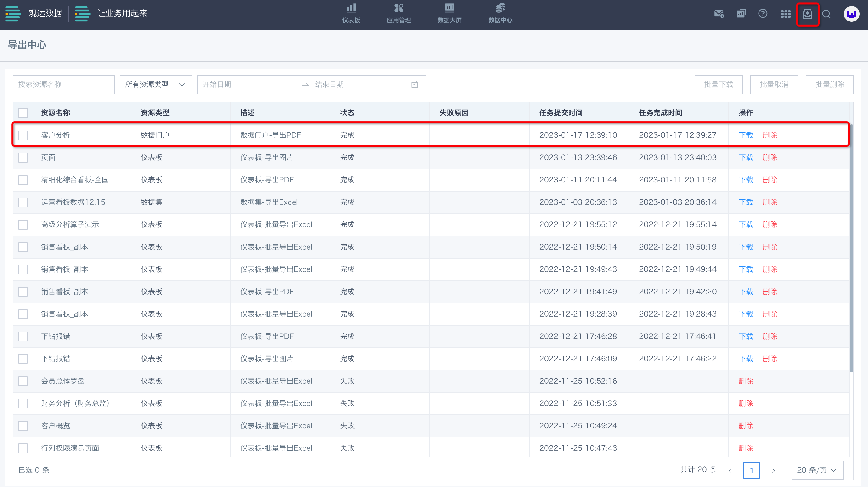Click the 任务完成时间 column header

660,113
